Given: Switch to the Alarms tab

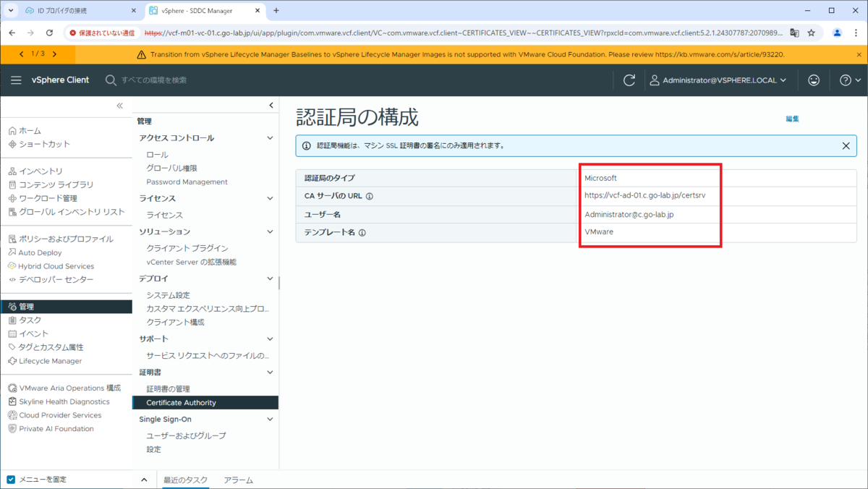Looking at the screenshot, I should tap(239, 480).
